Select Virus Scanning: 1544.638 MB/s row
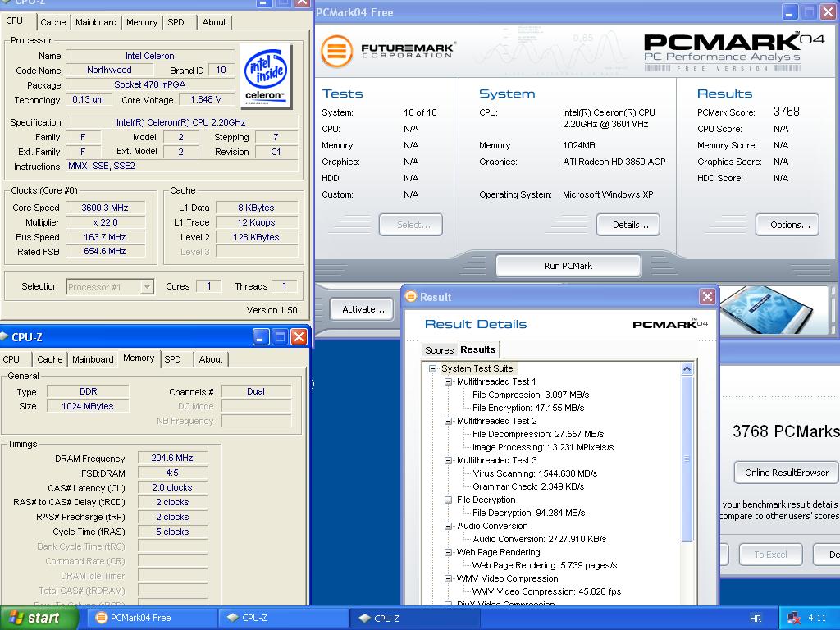Image resolution: width=840 pixels, height=630 pixels. point(535,473)
